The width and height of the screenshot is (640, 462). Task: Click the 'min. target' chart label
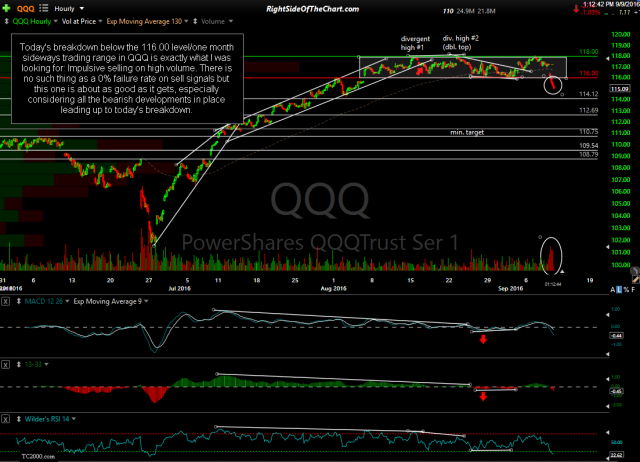coord(467,132)
